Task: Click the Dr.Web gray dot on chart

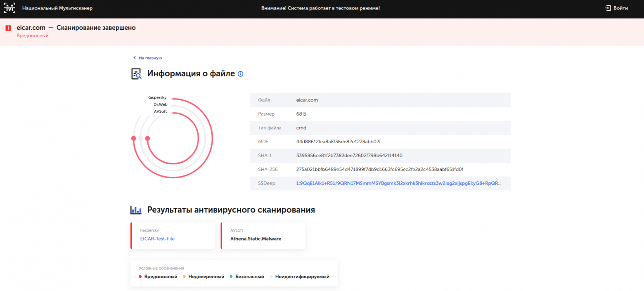Action: click(x=140, y=138)
